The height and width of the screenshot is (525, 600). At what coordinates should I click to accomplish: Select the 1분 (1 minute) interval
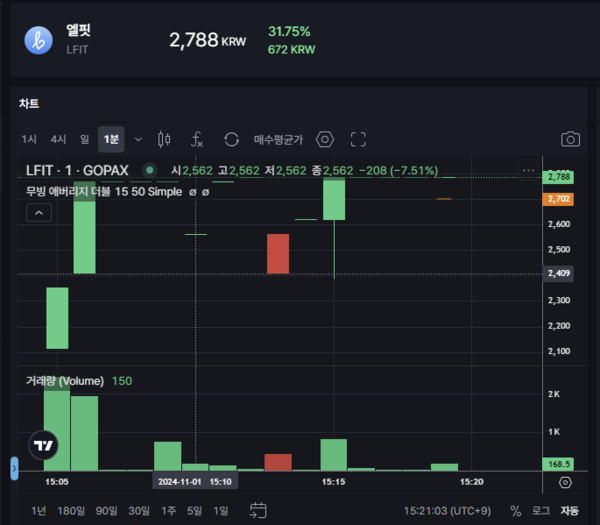click(x=111, y=140)
